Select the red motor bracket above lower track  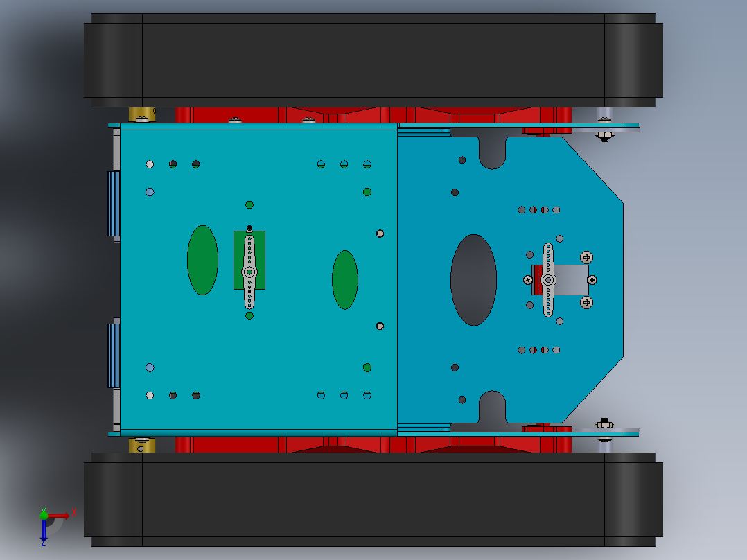pos(373,444)
